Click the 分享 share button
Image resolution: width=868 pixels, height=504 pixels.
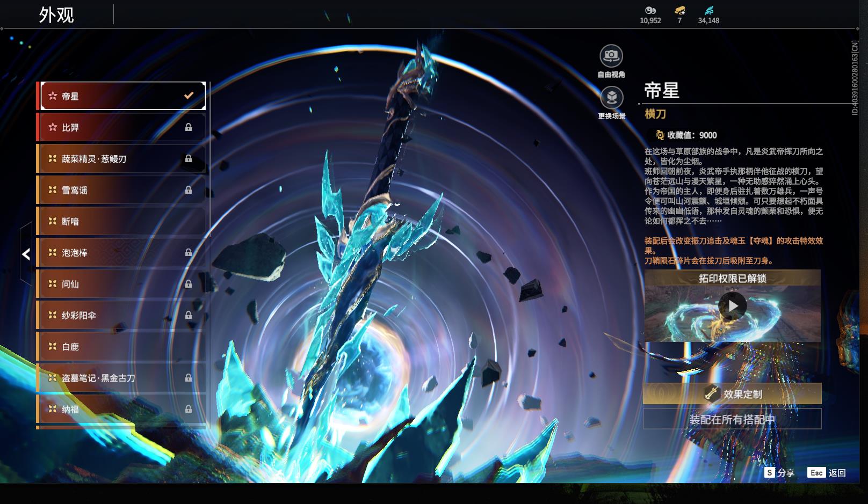779,473
